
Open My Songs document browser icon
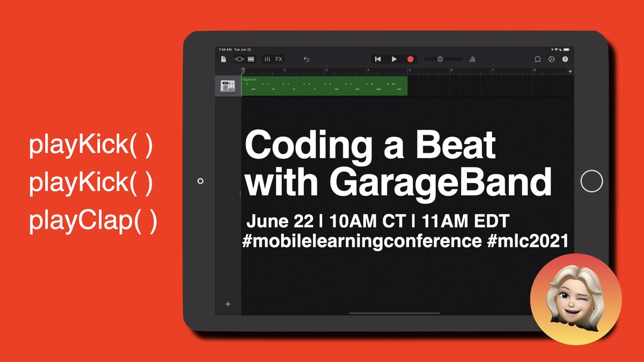point(223,59)
